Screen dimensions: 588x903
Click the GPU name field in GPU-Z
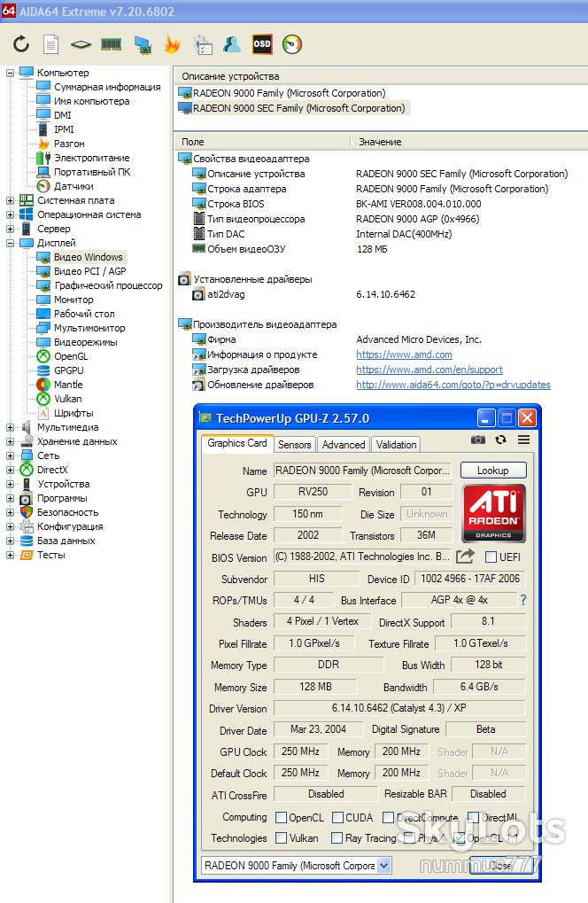click(x=362, y=471)
